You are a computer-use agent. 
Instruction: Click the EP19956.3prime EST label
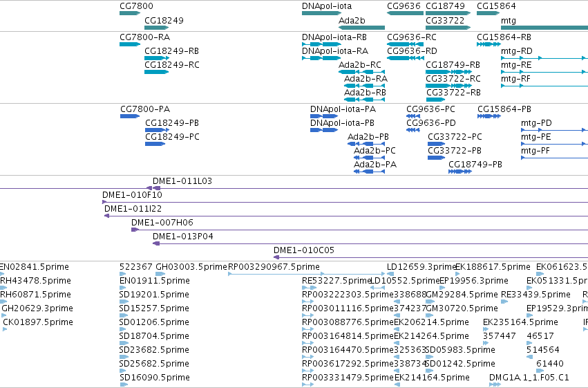473,281
